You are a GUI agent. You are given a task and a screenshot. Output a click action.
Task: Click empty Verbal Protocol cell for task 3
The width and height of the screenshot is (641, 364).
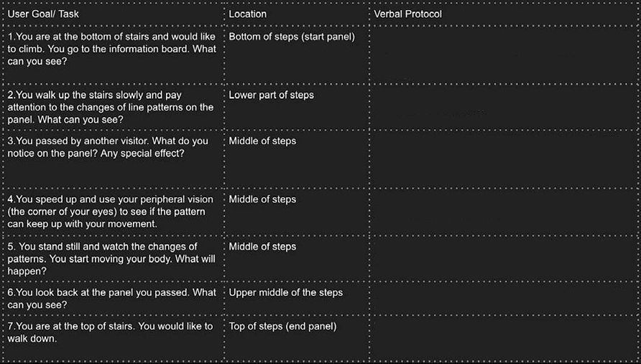pyautogui.click(x=505, y=159)
